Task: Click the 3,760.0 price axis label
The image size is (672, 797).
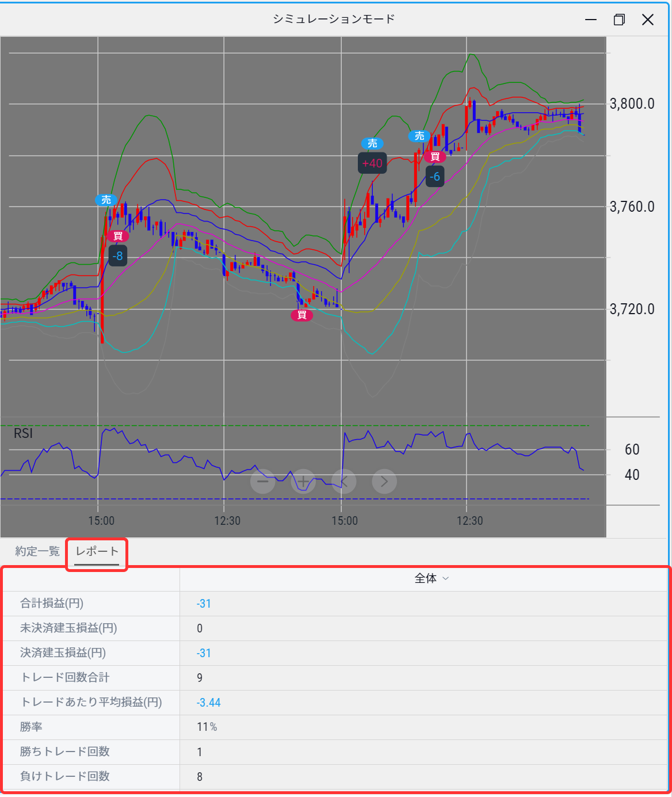Action: pyautogui.click(x=632, y=207)
